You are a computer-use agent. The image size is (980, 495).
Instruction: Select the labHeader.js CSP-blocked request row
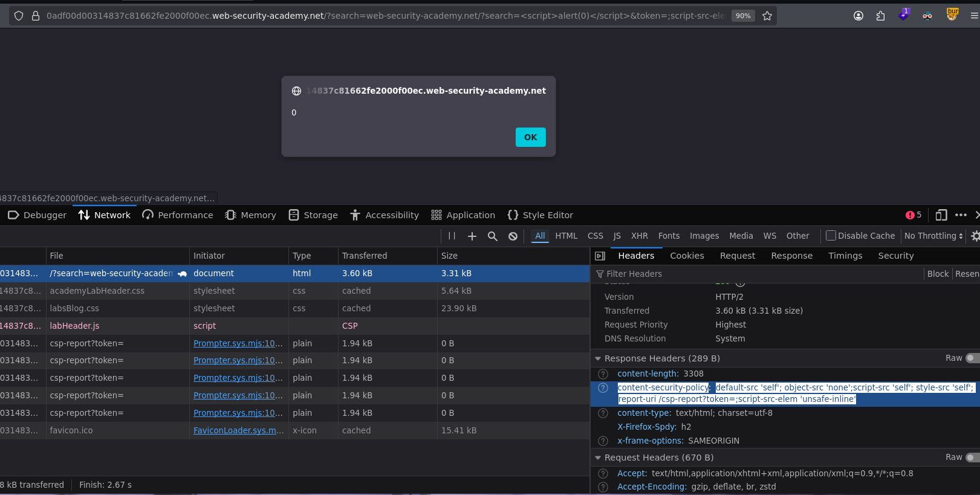294,326
